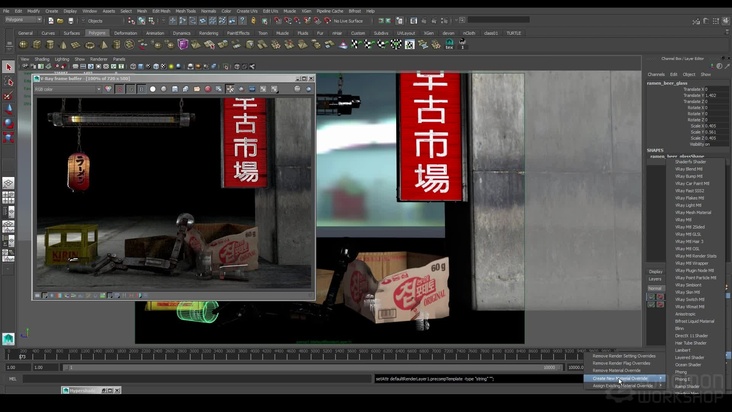The height and width of the screenshot is (412, 732).
Task: Click the New Scene icon
Action: [x=50, y=21]
